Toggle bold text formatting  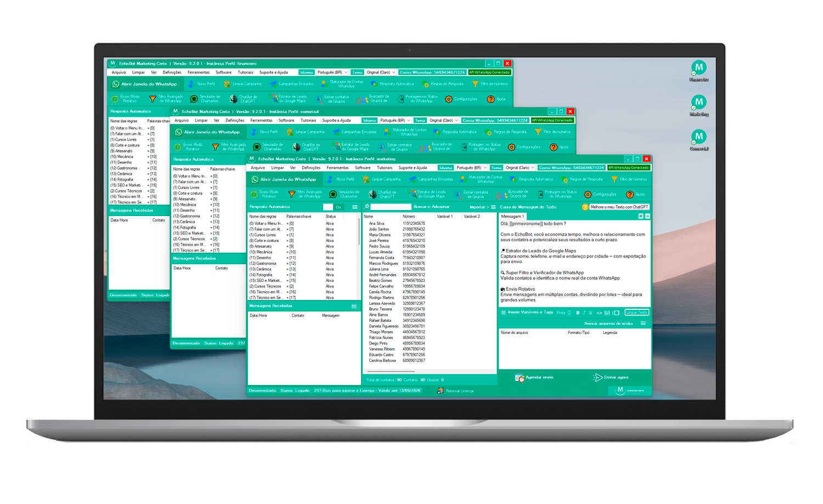[578, 313]
